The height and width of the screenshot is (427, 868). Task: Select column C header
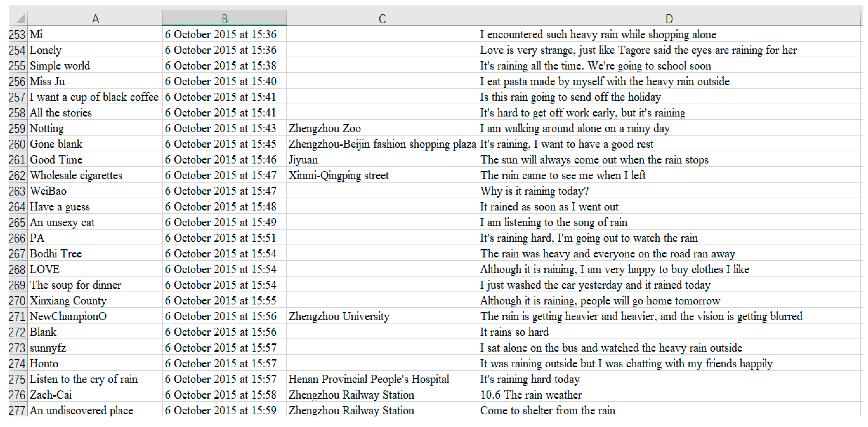pos(382,19)
